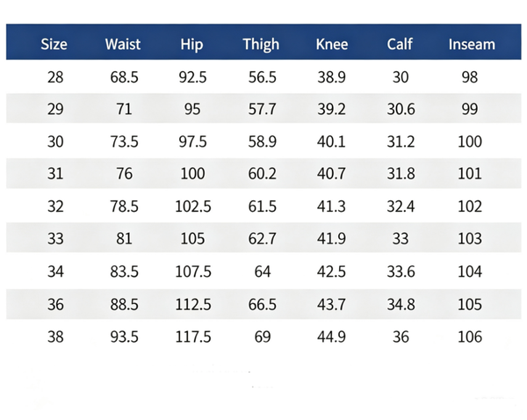
Task: Click the waist value 71
Action: [124, 109]
